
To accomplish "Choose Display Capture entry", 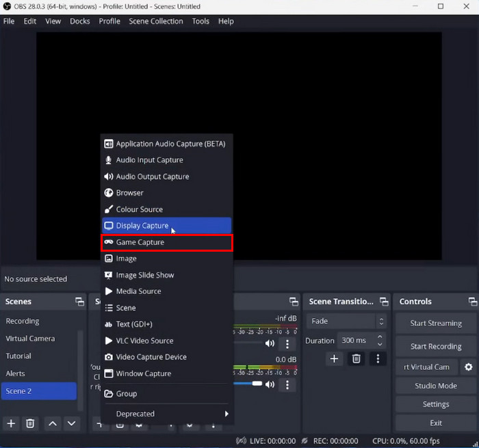I will point(167,226).
